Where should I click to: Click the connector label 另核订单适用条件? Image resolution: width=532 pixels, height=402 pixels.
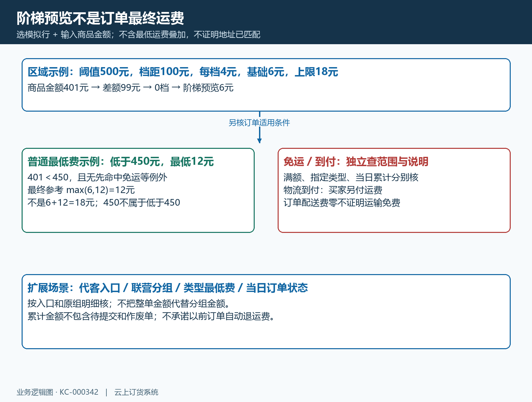(259, 123)
